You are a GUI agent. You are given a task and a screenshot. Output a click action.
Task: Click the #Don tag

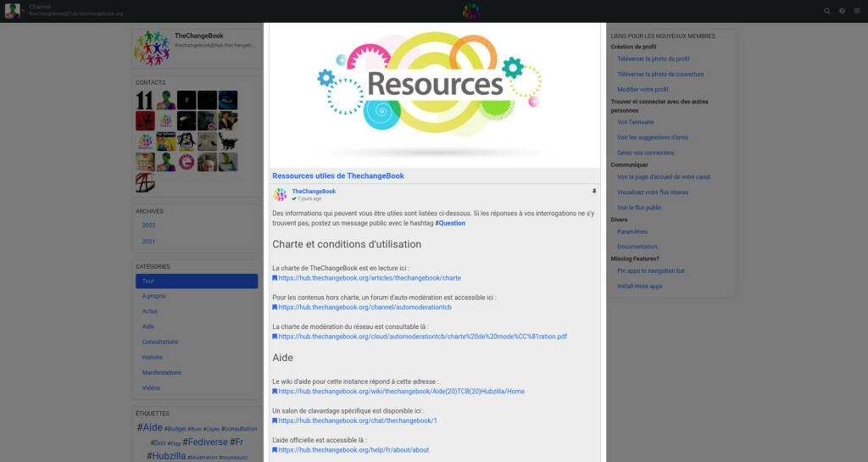158,443
